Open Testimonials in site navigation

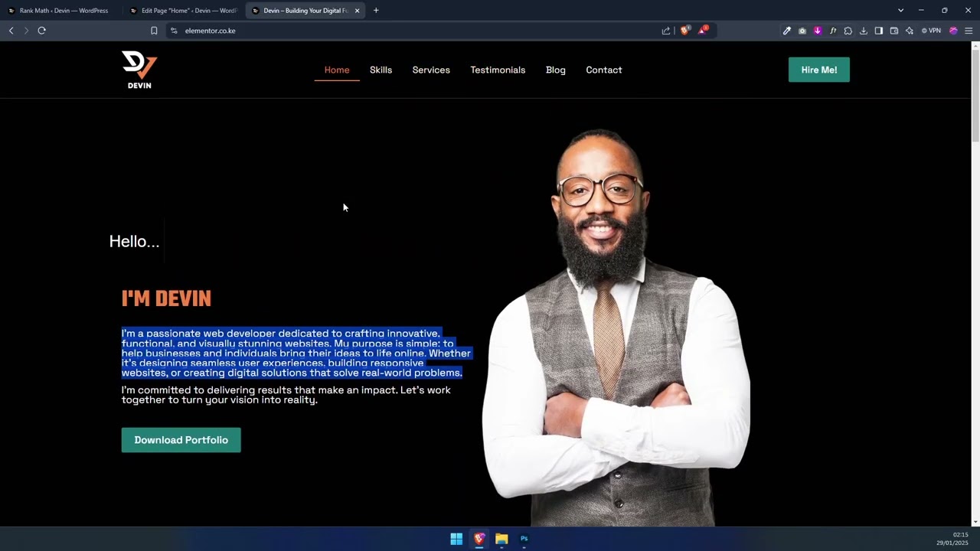[x=498, y=70]
